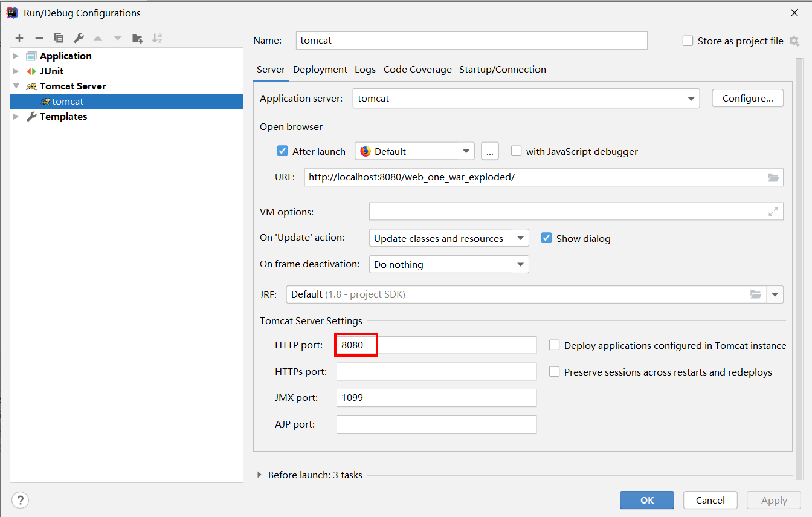Click the AJP port field
Viewport: 812px width, 517px height.
click(436, 424)
